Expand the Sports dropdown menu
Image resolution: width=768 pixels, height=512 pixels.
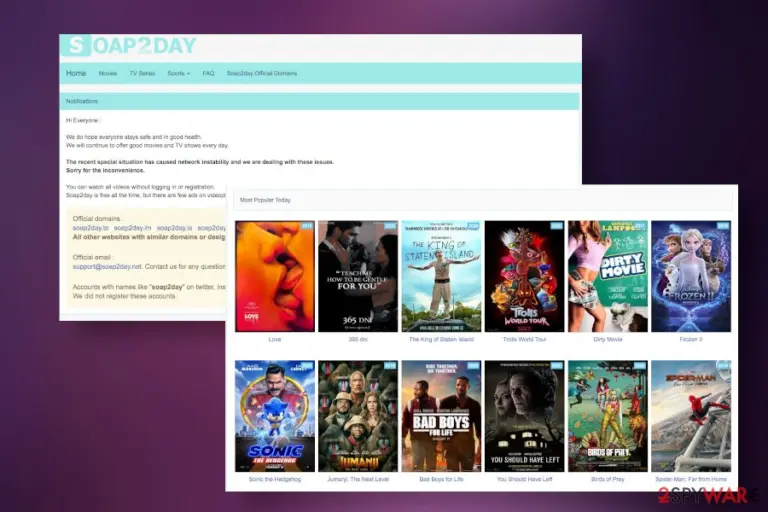(178, 73)
